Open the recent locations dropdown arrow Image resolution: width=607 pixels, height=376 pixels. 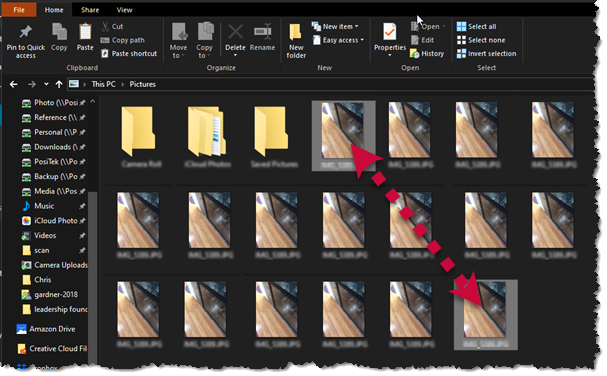point(46,84)
